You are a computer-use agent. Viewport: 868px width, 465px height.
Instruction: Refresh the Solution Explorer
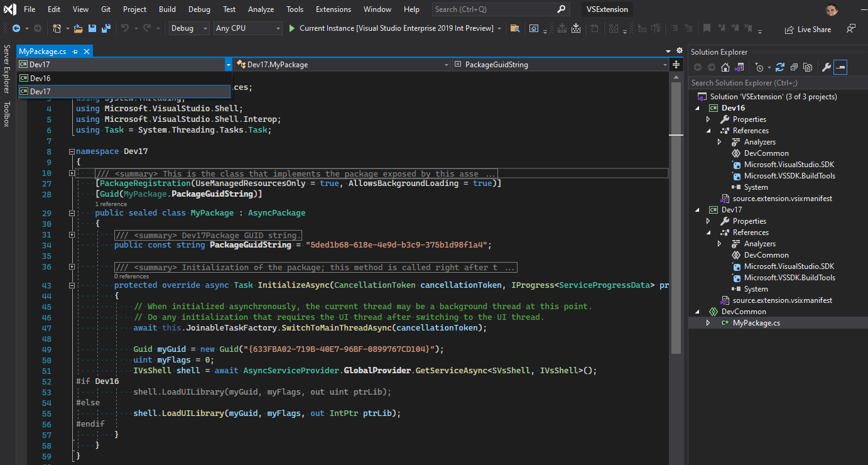(779, 67)
